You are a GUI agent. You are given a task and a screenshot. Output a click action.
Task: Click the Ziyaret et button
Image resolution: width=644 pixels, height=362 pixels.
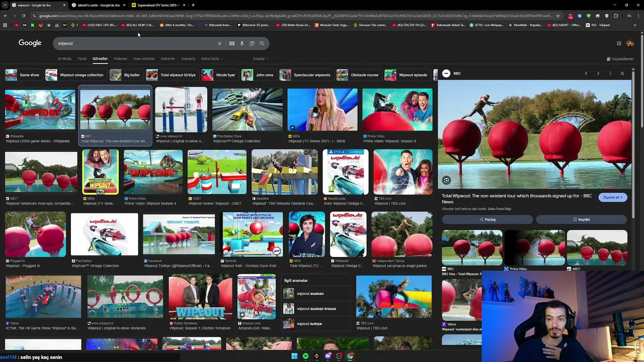(x=613, y=197)
